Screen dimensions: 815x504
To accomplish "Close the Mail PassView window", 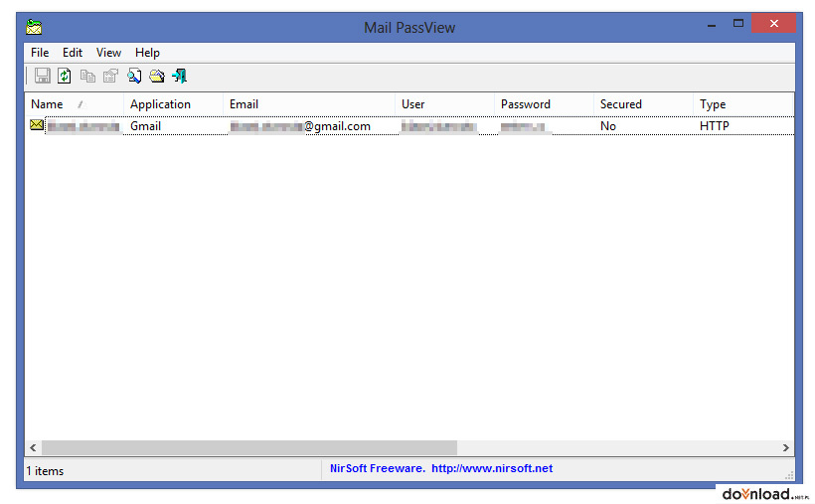I will [x=773, y=24].
